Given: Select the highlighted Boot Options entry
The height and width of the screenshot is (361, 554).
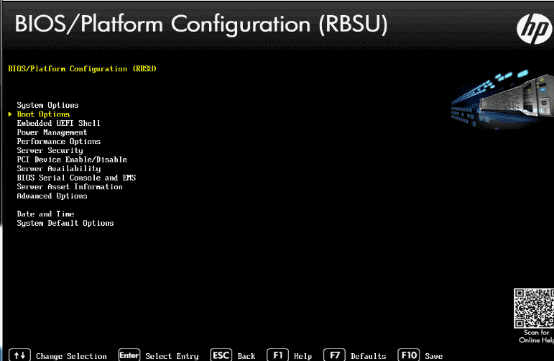Looking at the screenshot, I should 43,114.
